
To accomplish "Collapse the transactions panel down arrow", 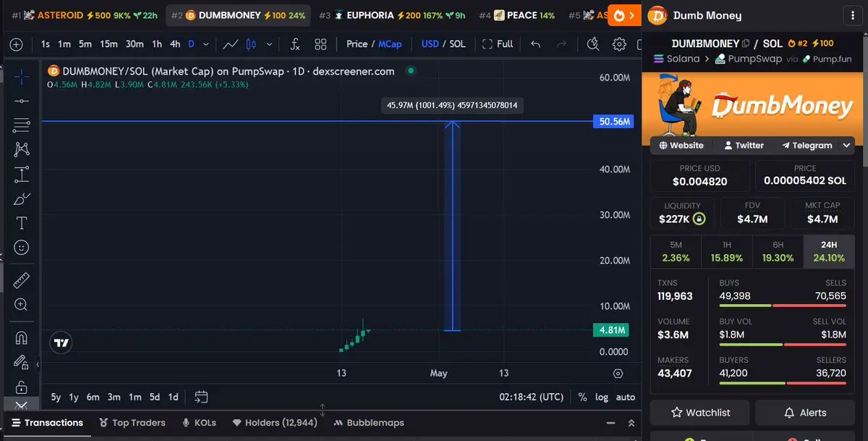I will click(x=610, y=423).
